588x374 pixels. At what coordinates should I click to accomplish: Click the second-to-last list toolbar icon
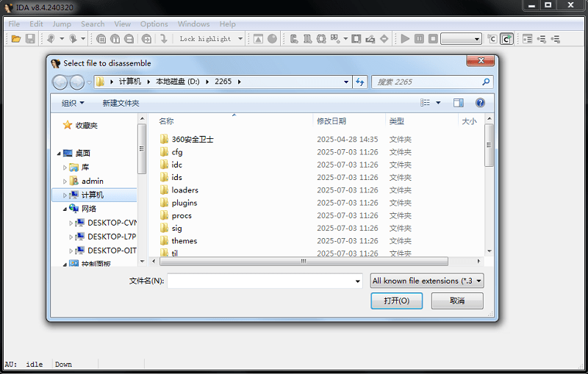[542, 39]
